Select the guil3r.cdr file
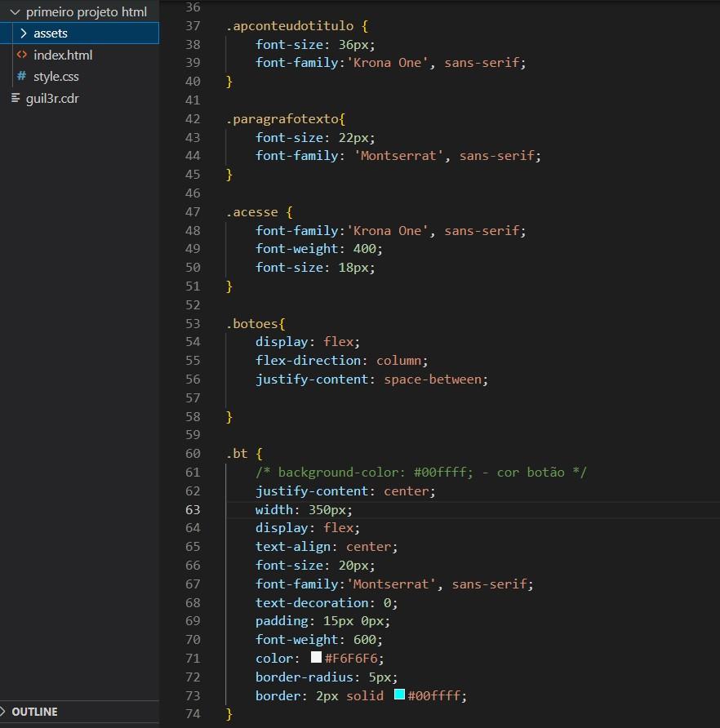This screenshot has width=720, height=728. pyautogui.click(x=52, y=99)
